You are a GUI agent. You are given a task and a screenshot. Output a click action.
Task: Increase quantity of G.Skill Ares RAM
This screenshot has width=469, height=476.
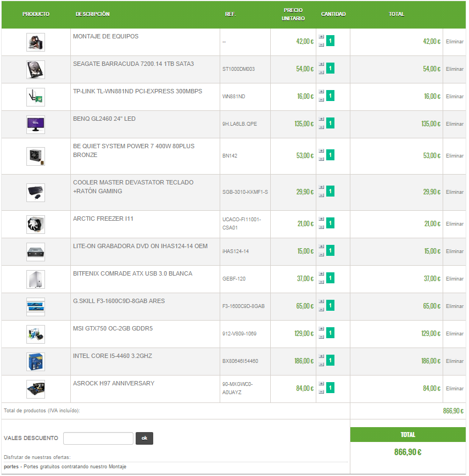point(321,301)
